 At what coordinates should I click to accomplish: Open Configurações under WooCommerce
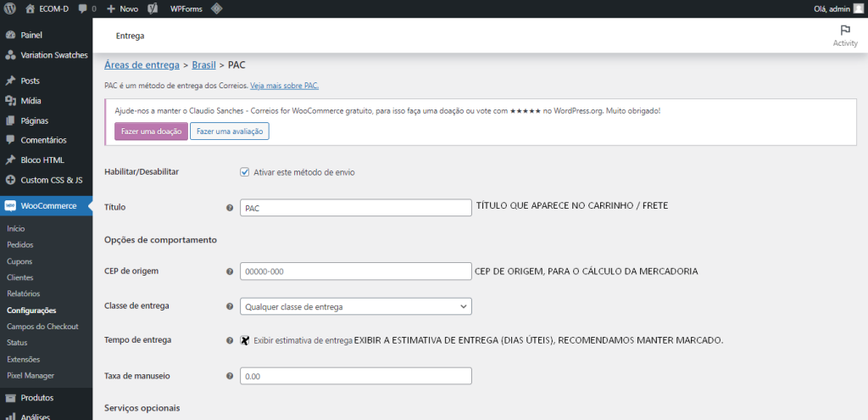tap(31, 311)
